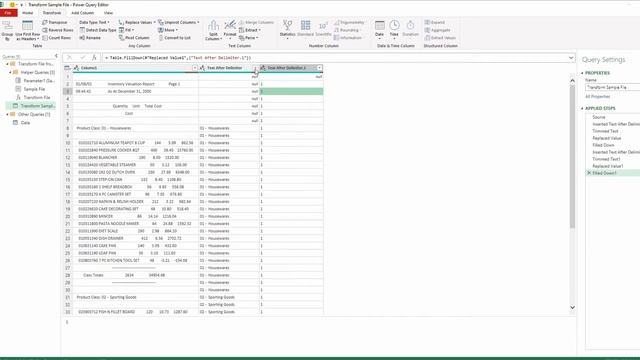Open the Fill dropdown
This screenshot has height=360, width=640.
click(x=127, y=30)
